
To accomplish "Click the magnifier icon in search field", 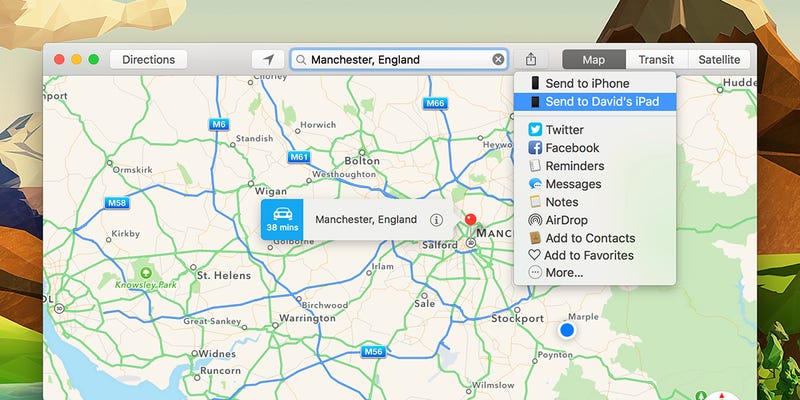I will click(x=302, y=60).
